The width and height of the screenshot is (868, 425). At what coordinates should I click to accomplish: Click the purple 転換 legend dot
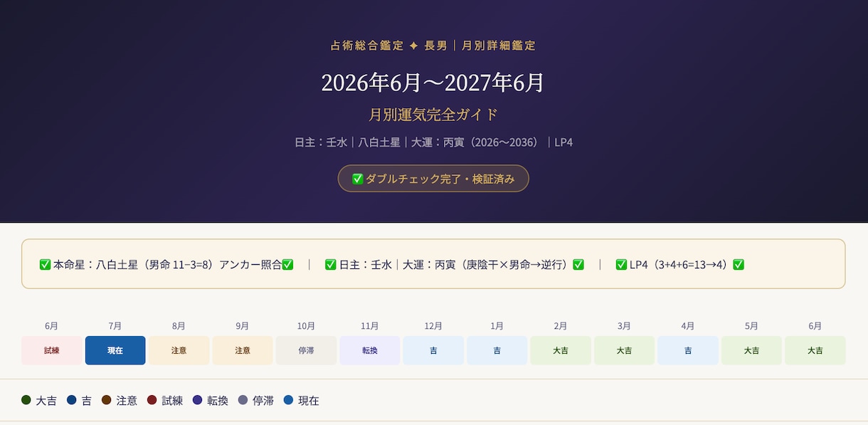(x=197, y=400)
